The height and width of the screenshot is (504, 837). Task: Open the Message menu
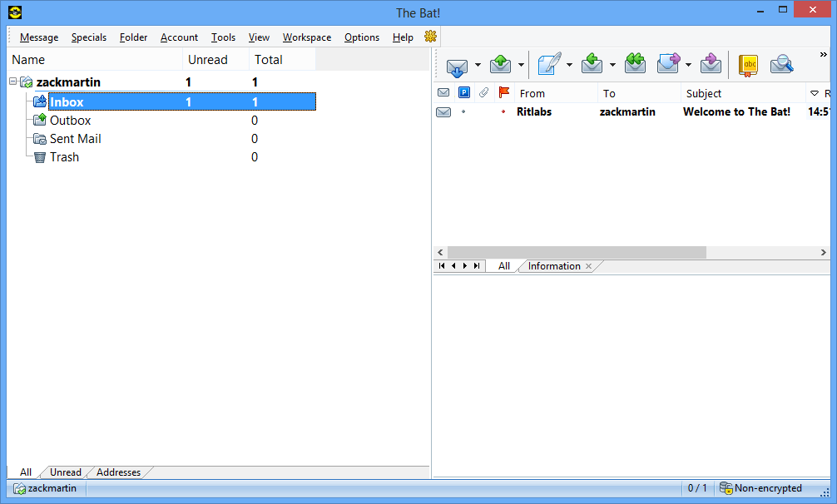[x=39, y=37]
